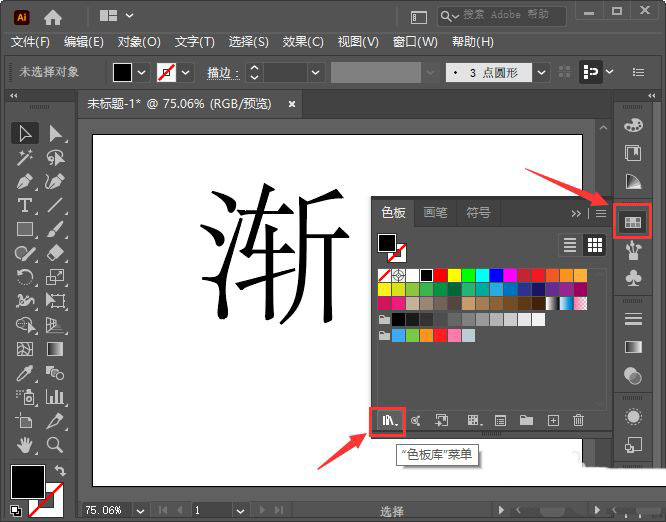666x522 pixels.
Task: Select the Magic Wand tool
Action: [x=25, y=157]
